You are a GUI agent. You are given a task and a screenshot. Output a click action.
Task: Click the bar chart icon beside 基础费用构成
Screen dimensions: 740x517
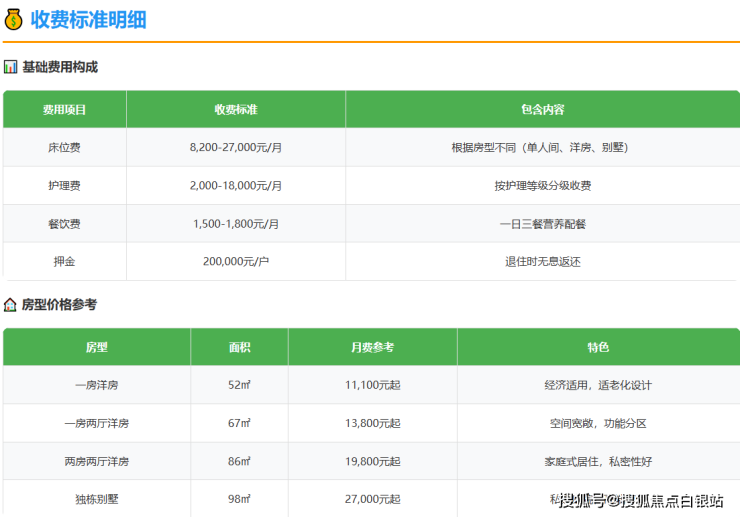10,67
